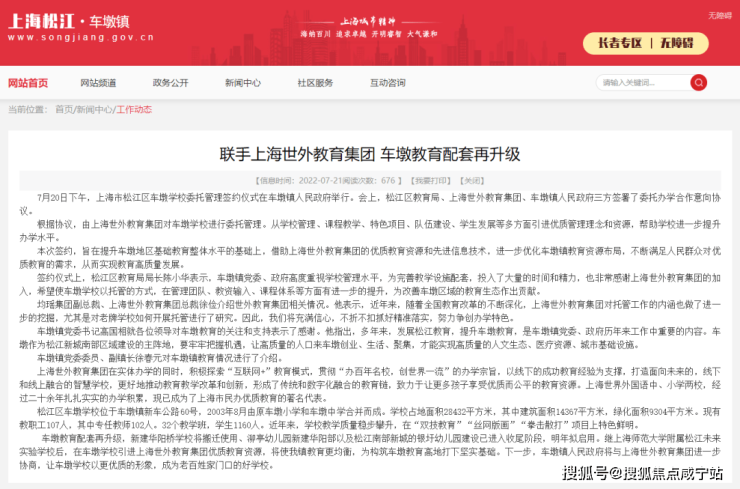Click the paragraph beginning 车墩镇党委委员
Image resolution: width=740 pixels, height=489 pixels.
[x=160, y=358]
